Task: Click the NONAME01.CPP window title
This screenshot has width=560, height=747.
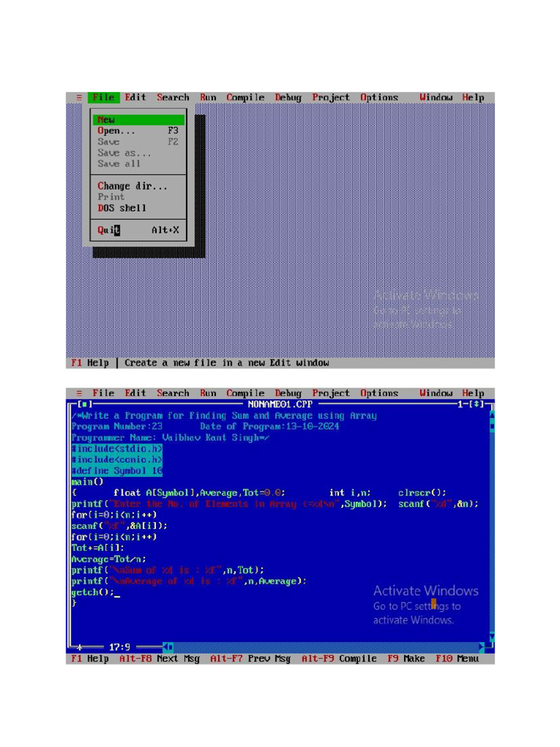Action: pyautogui.click(x=280, y=404)
